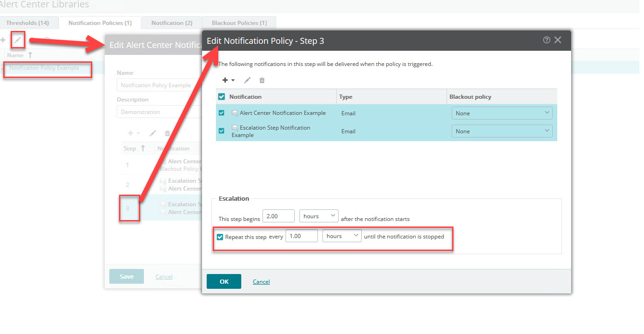Select step 1 row in the Edit Alert Center dialog
This screenshot has width=644, height=334.
pos(161,165)
